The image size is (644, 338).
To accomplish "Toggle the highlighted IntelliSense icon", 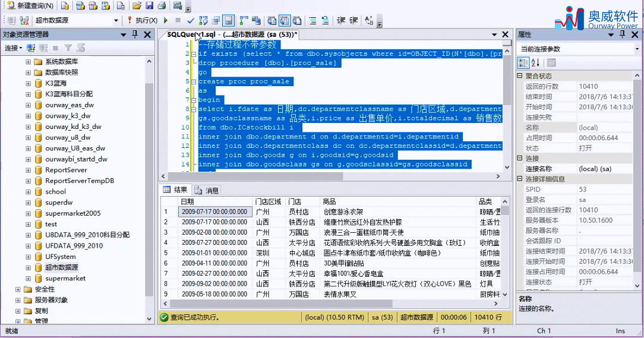I will (x=228, y=20).
